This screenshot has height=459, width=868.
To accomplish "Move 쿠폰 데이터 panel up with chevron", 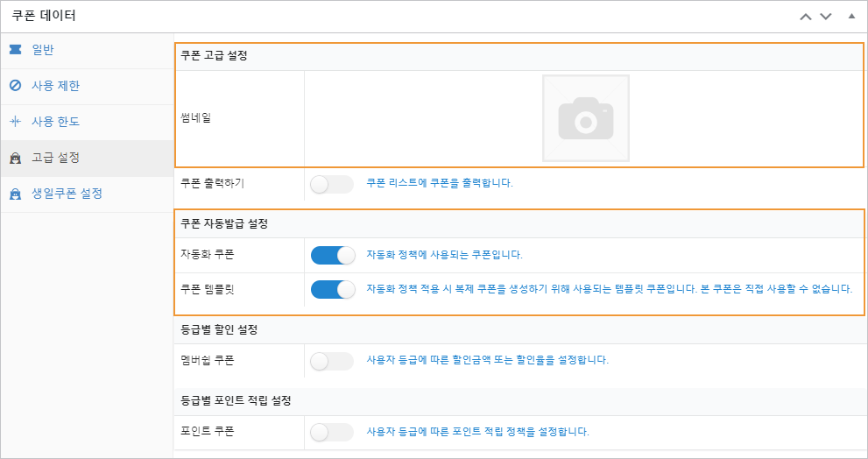I will (806, 16).
